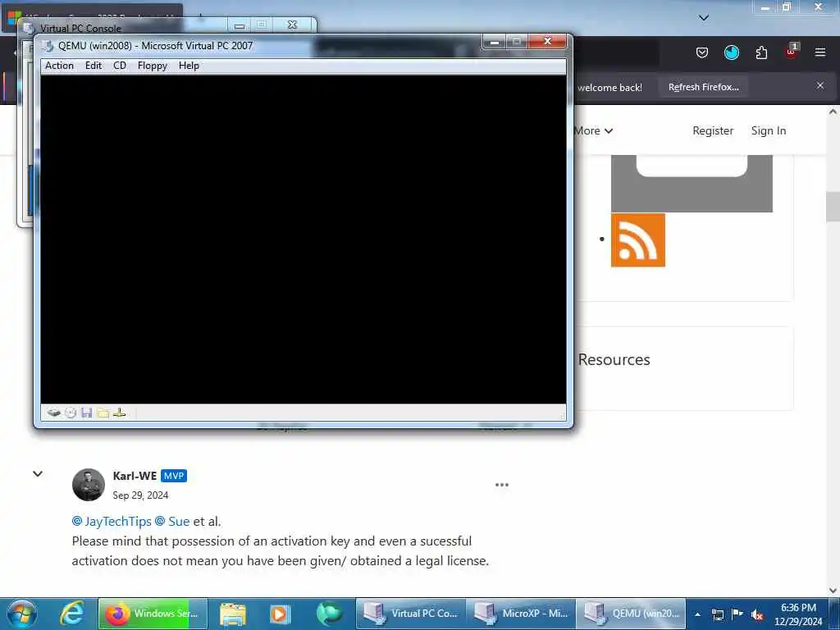This screenshot has width=840, height=630.
Task: Open the list all tabs chevron in Firefox
Action: click(704, 18)
